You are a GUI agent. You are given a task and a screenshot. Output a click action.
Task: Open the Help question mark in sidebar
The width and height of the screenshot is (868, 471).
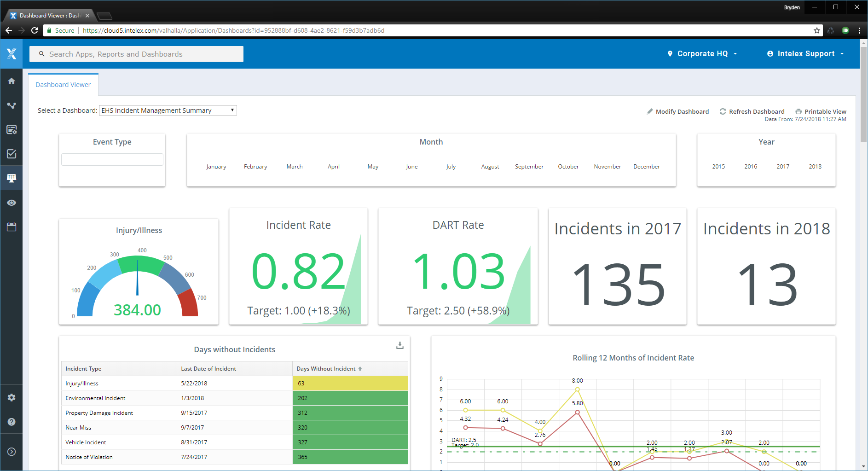click(x=12, y=422)
